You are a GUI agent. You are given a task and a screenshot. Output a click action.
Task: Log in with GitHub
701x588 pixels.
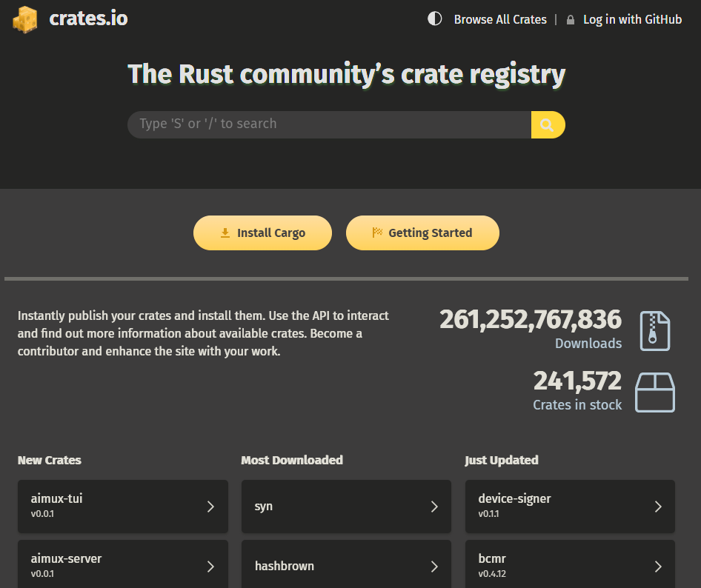pos(632,20)
